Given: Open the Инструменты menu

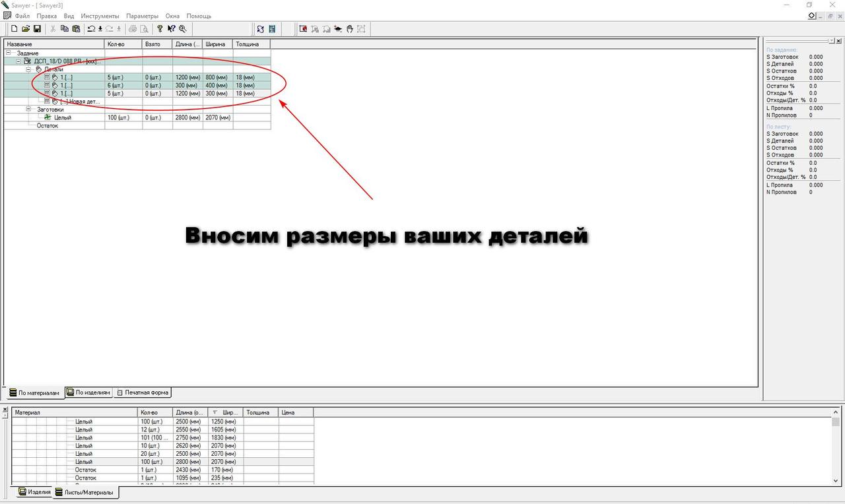Looking at the screenshot, I should [100, 16].
